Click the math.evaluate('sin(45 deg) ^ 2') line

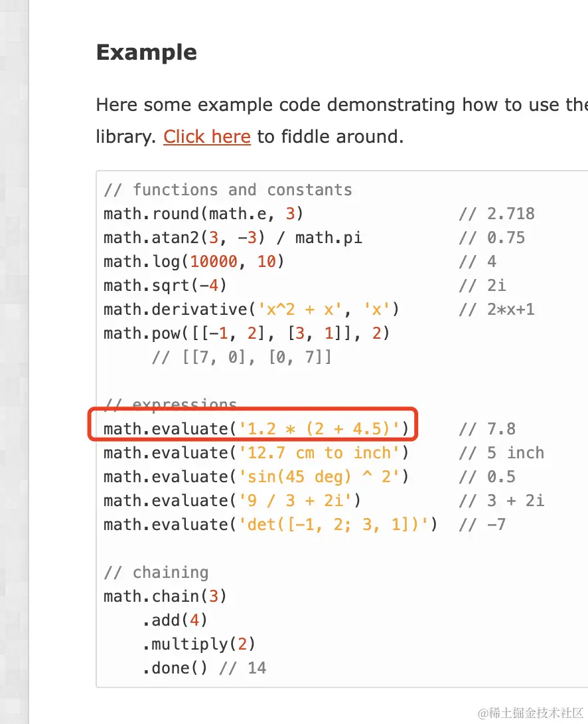pos(256,477)
